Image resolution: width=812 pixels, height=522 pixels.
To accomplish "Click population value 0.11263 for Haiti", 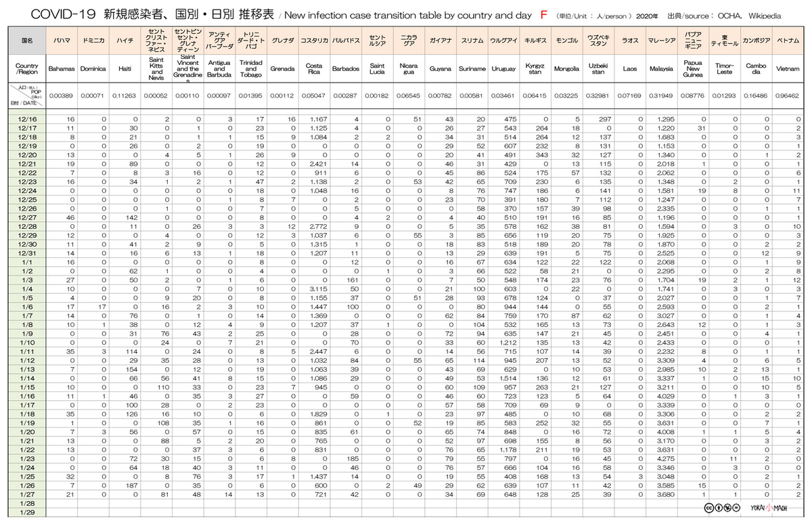I will [x=125, y=96].
